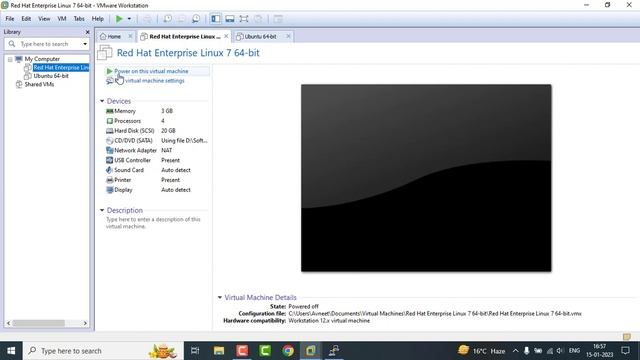The image size is (640, 360).
Task: Click the Hard Disk (SCSI) device icon
Action: pyautogui.click(x=109, y=131)
